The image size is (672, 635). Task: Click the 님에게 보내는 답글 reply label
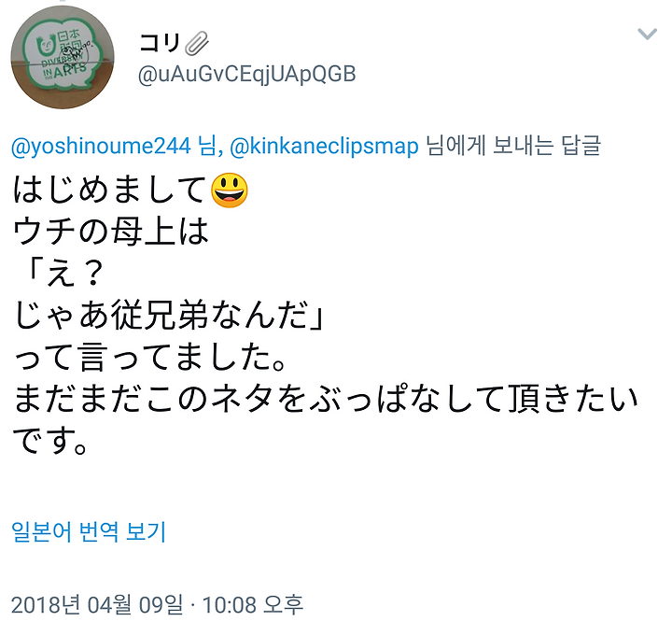coord(513,146)
